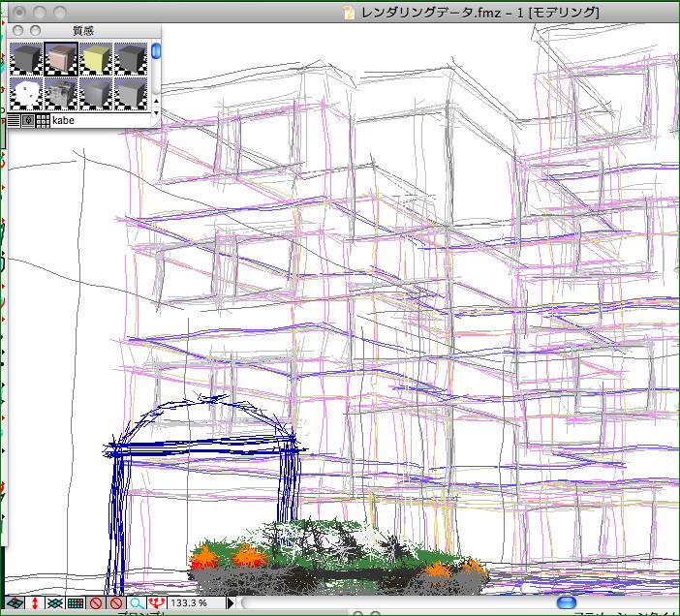Switch material palette to list view
Image resolution: width=680 pixels, height=616 pixels.
(14, 120)
